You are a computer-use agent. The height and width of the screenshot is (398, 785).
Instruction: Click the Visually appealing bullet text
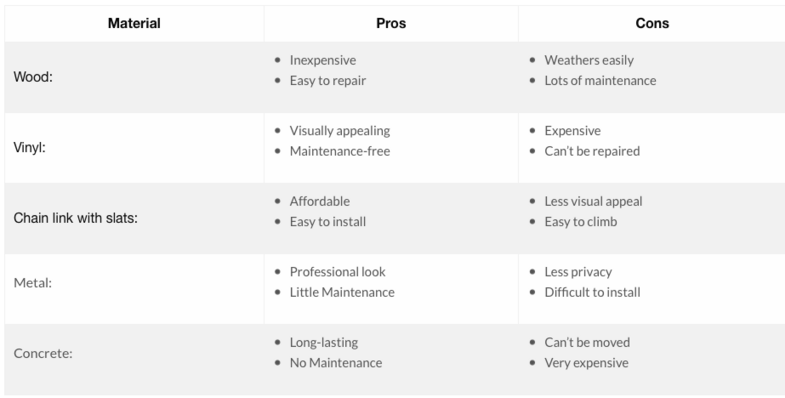point(340,131)
